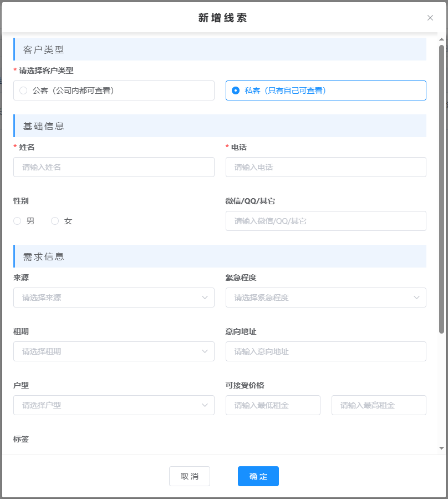Click the 最低租金 minimum rent field
The width and height of the screenshot is (448, 499).
click(x=273, y=405)
